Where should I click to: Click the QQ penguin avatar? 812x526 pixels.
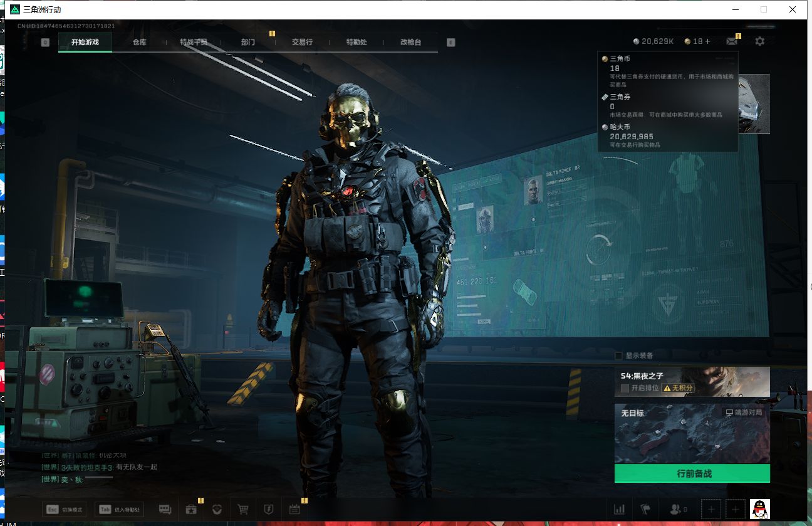pyautogui.click(x=760, y=509)
